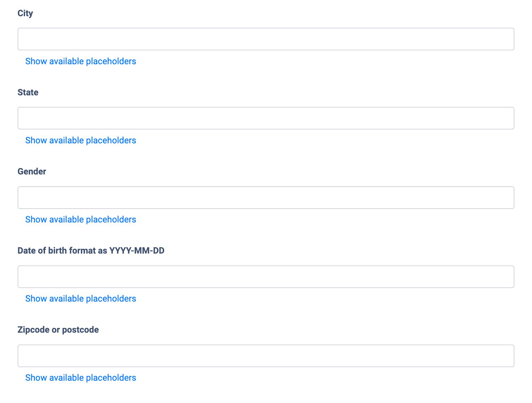This screenshot has width=532, height=403.
Task: Focus the Zipcode or postcode field
Action: click(266, 356)
